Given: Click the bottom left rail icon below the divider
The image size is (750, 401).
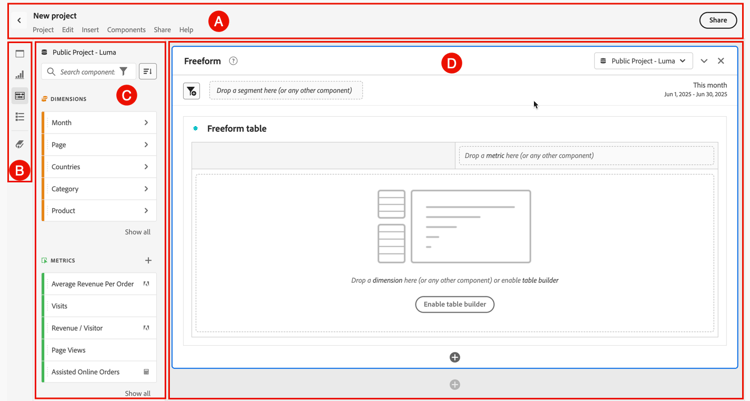Looking at the screenshot, I should click(x=20, y=144).
